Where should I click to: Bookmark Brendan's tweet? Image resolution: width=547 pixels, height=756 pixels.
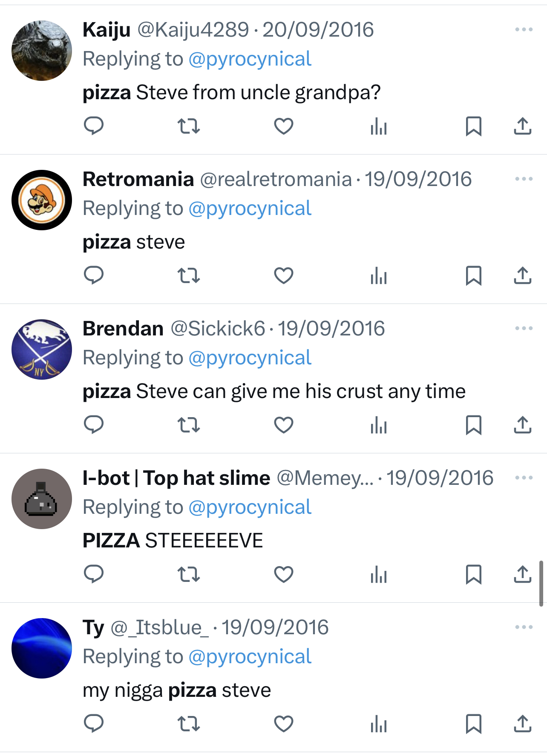tap(473, 425)
